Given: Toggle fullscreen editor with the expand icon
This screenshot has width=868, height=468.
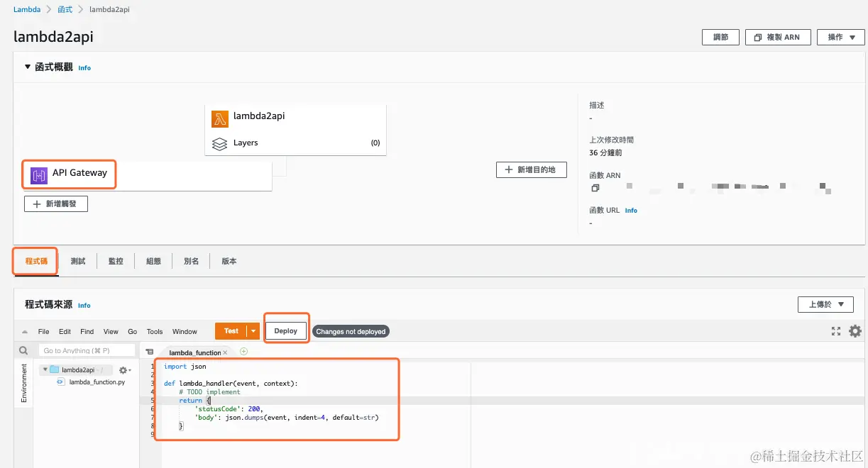Looking at the screenshot, I should (x=836, y=331).
